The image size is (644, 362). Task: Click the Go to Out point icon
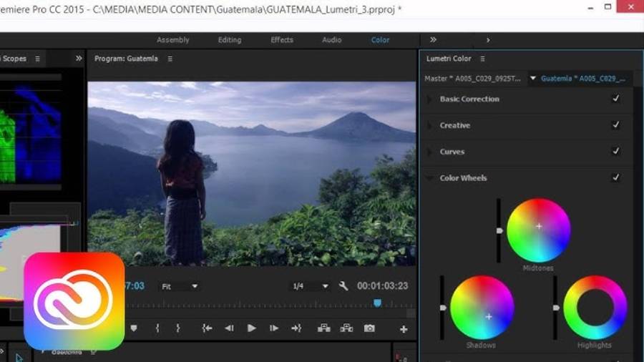[296, 328]
